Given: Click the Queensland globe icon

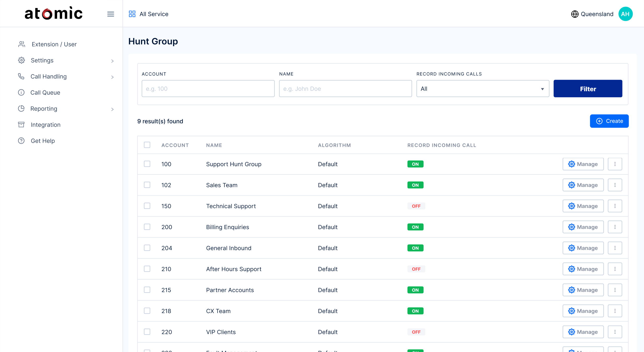Looking at the screenshot, I should tap(575, 14).
